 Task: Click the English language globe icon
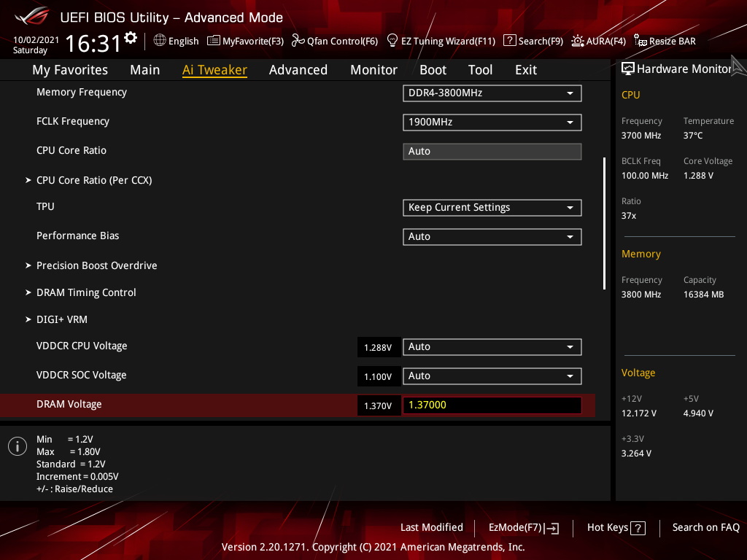click(x=160, y=41)
